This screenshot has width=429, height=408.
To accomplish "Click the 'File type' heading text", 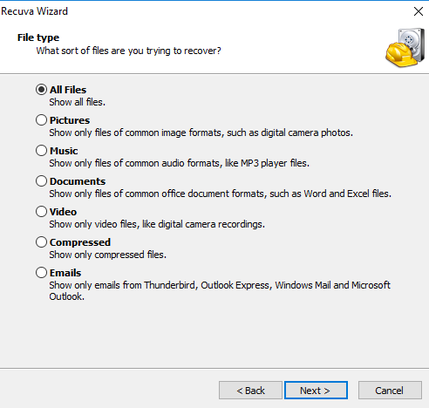I will click(x=38, y=38).
